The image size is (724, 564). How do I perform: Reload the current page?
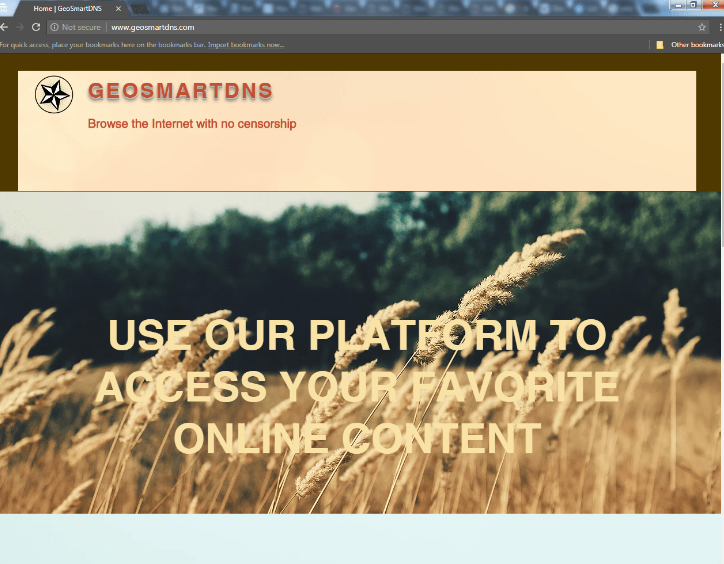click(36, 27)
